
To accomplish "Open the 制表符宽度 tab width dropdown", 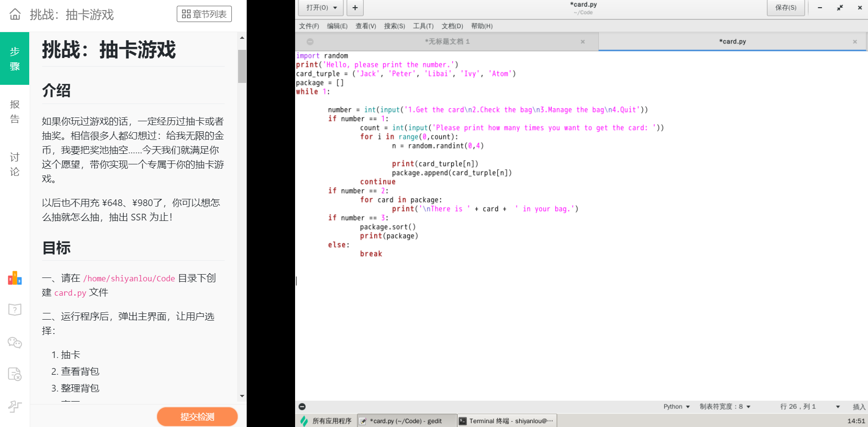I will click(725, 406).
